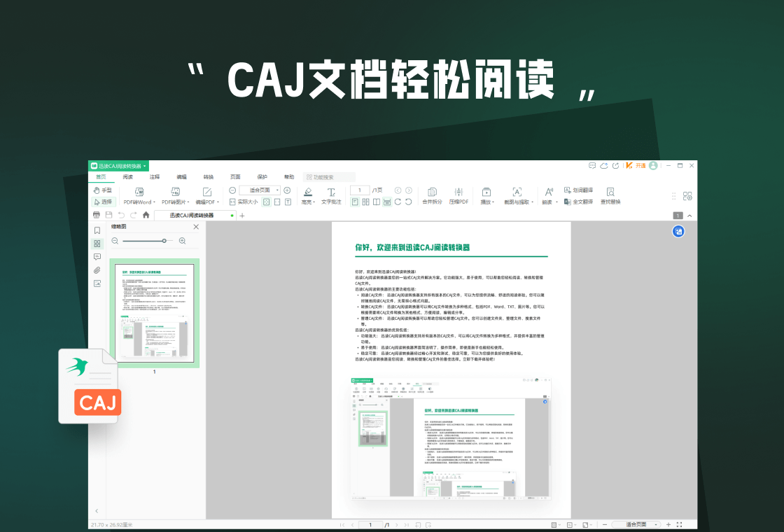
Task: Open the 编辑 ribbon tab
Action: pos(181,177)
